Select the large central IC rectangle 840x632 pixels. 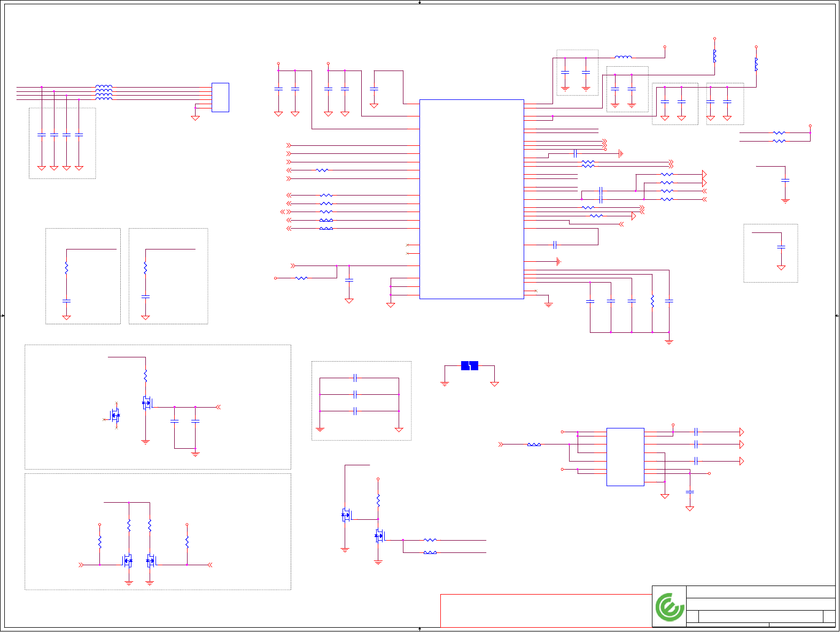[472, 199]
